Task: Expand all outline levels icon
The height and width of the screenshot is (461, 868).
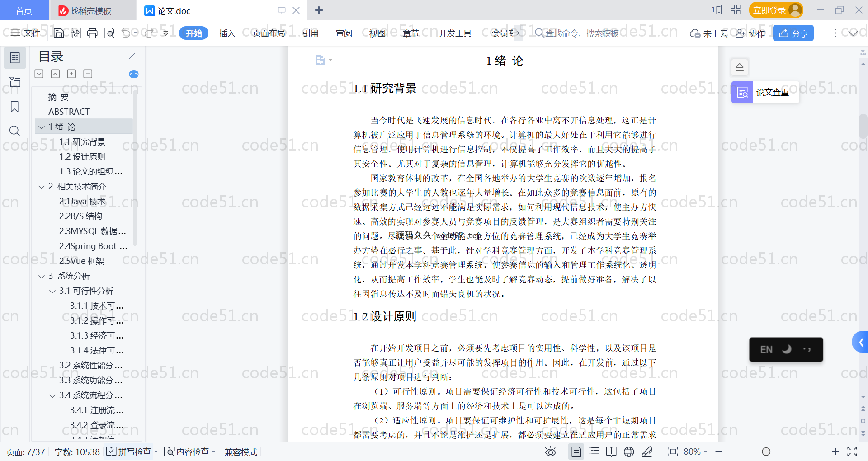Action: 39,74
